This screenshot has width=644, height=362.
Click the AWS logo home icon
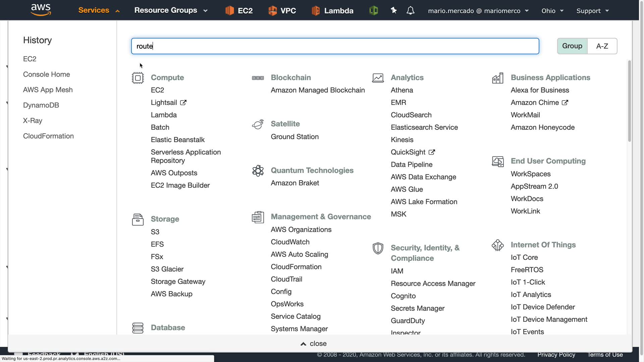coord(41,10)
